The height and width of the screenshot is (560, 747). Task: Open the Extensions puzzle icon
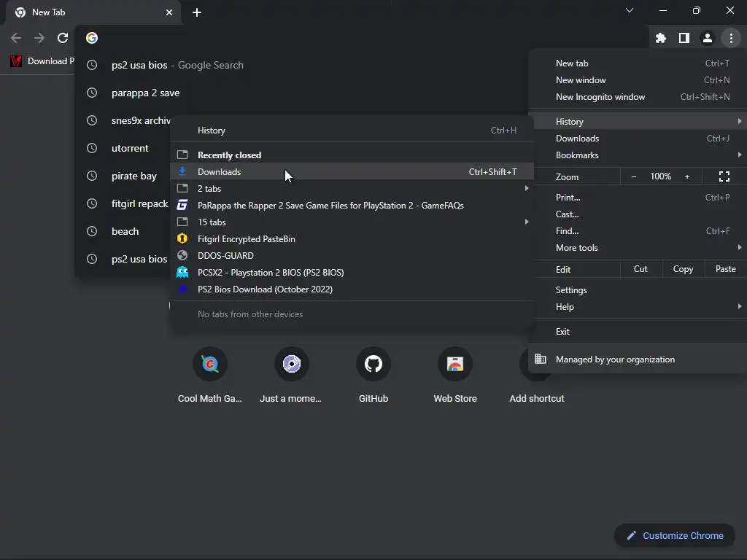click(x=660, y=38)
